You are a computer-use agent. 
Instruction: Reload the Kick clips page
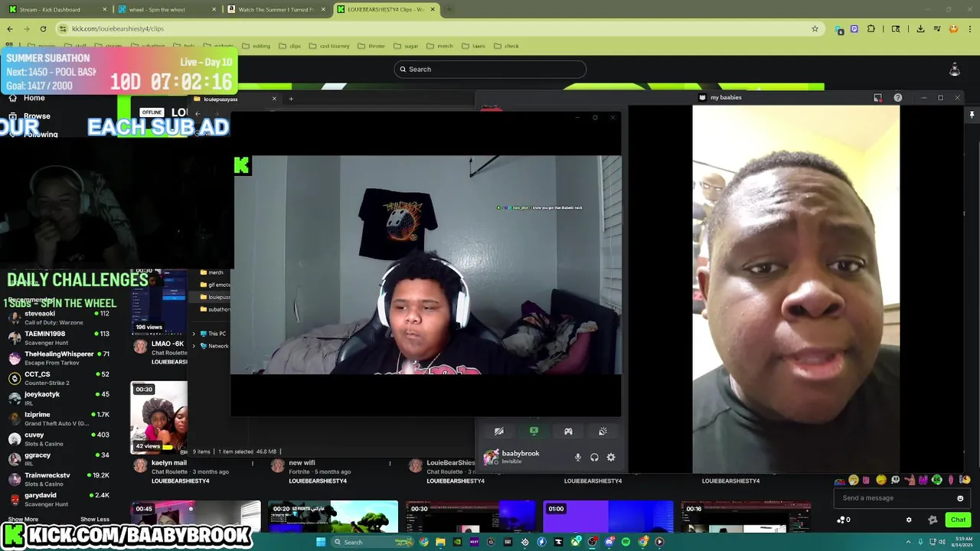click(x=43, y=28)
